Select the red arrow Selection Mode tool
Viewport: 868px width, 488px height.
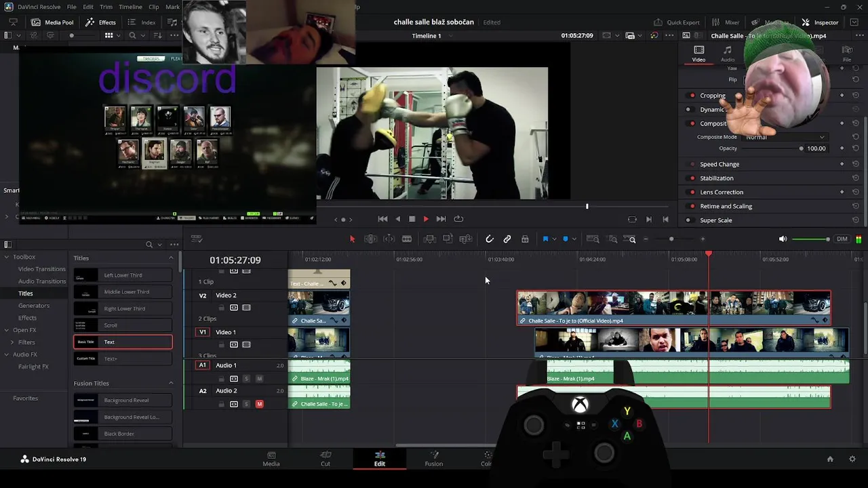click(x=352, y=239)
